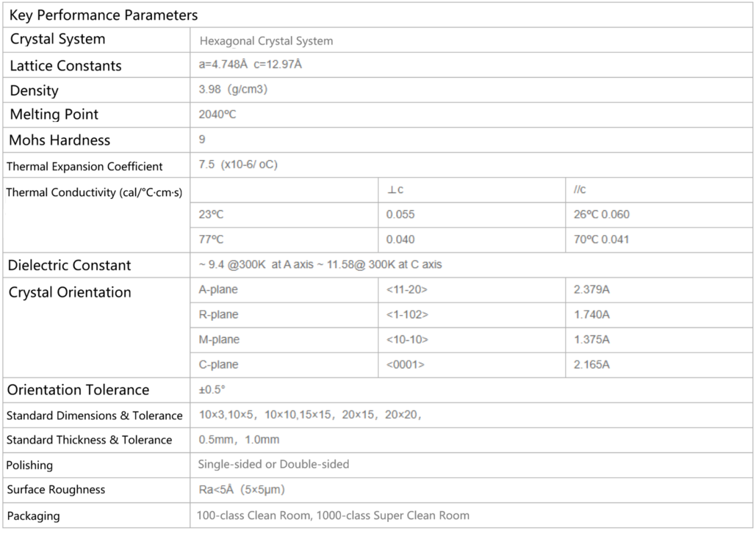Click the Single-sided or Double-sided polishing cell

[273, 464]
